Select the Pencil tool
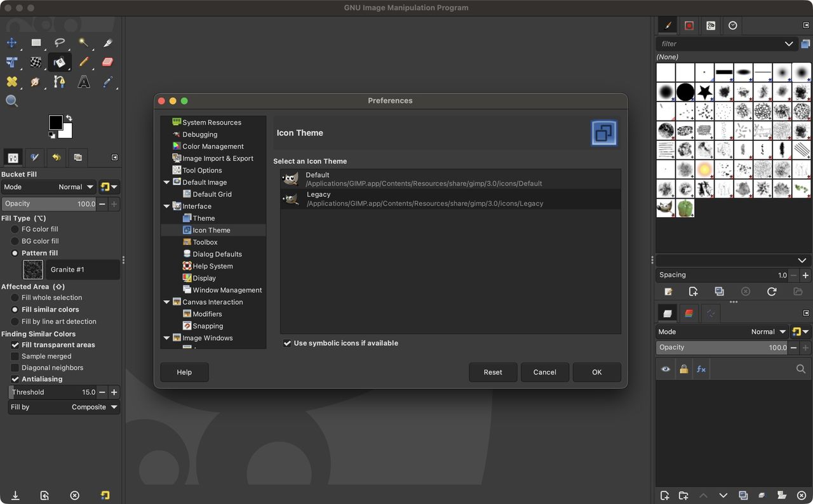The height and width of the screenshot is (504, 813). pyautogui.click(x=83, y=62)
